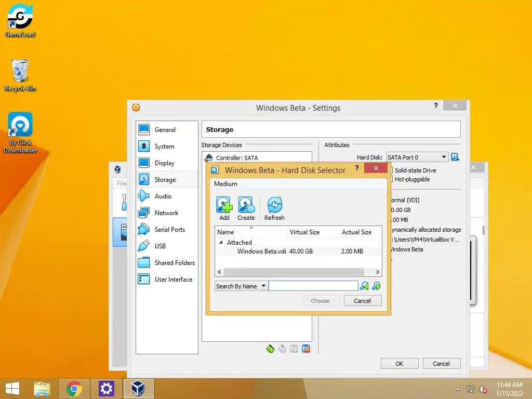
Task: Click OK in the Settings window
Action: point(400,363)
